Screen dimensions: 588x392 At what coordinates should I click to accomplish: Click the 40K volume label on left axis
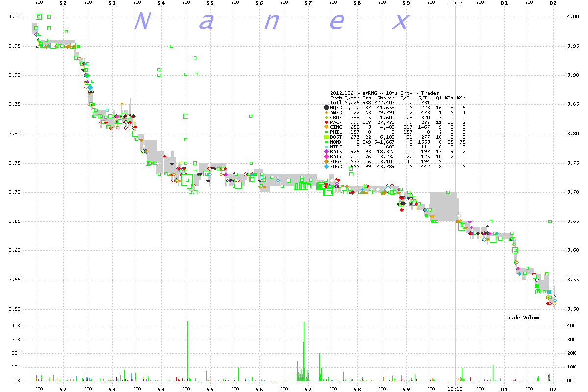pos(16,326)
